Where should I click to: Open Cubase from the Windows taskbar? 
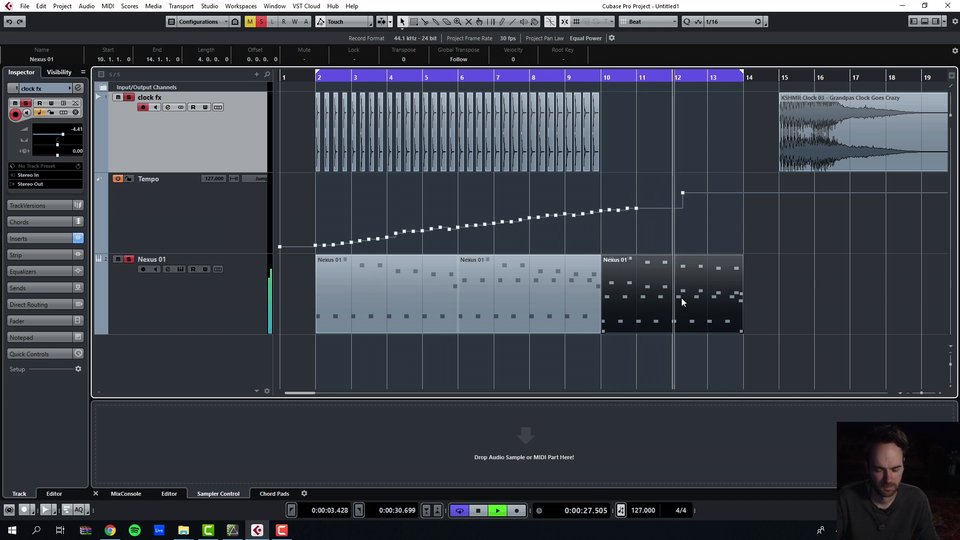pyautogui.click(x=257, y=530)
